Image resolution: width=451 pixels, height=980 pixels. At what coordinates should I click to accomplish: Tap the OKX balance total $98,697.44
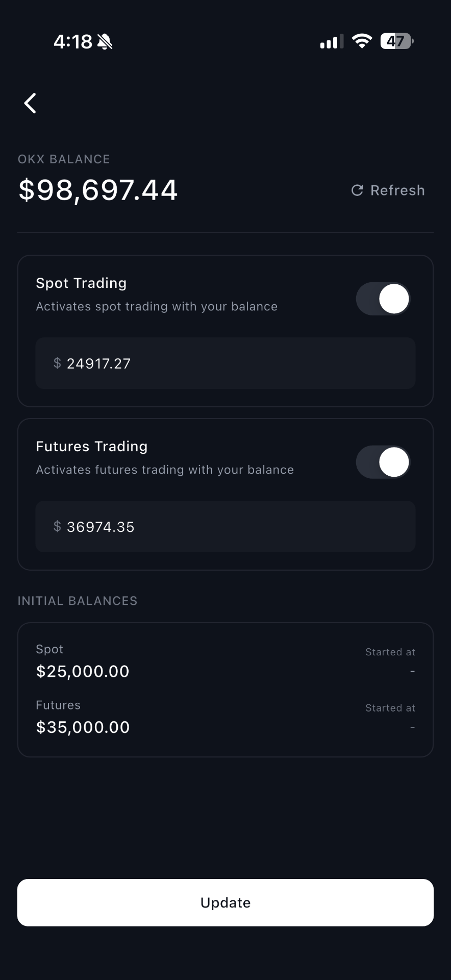[98, 190]
